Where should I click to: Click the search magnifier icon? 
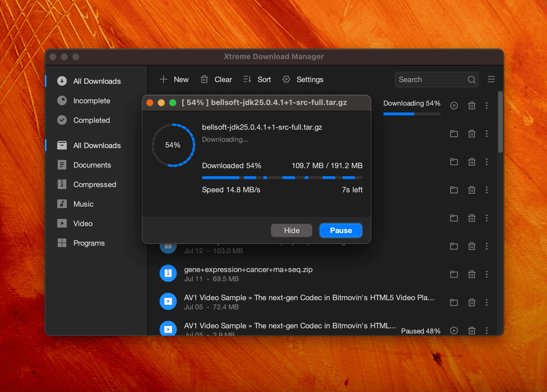point(472,79)
